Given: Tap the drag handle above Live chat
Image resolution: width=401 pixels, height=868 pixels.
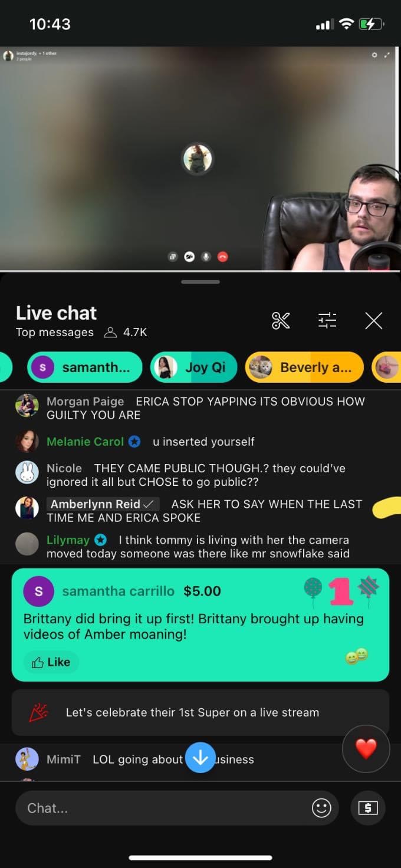Looking at the screenshot, I should tap(200, 282).
